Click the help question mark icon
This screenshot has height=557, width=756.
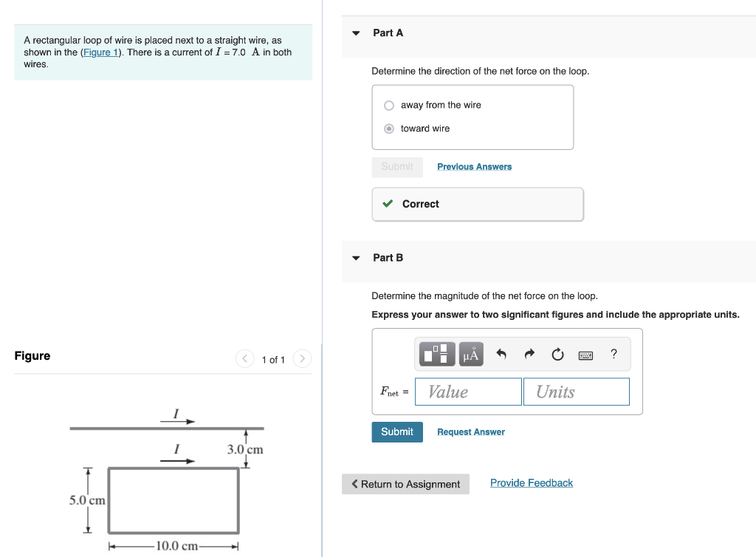pos(613,354)
